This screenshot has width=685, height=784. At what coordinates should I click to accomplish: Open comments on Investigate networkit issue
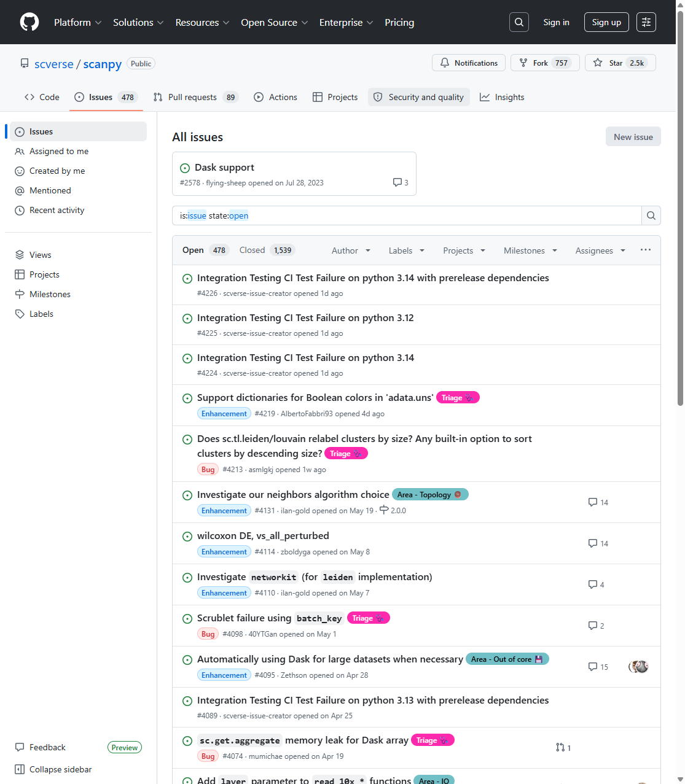(596, 584)
